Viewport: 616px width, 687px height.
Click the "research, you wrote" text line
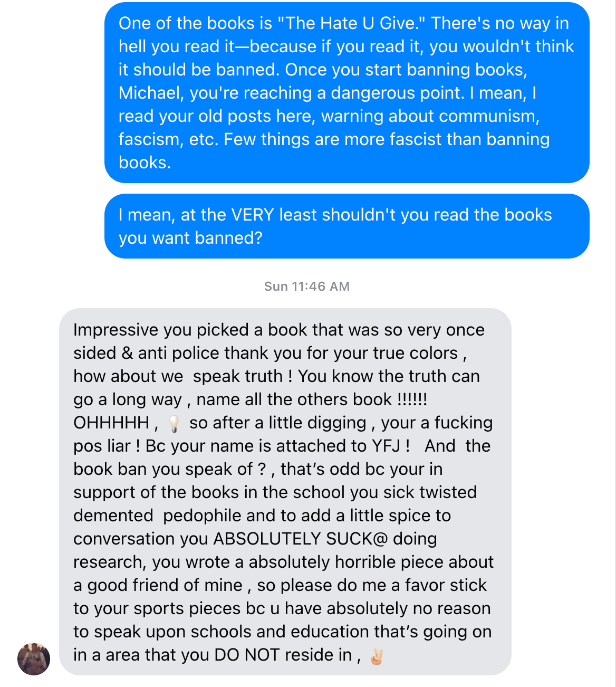click(x=284, y=562)
